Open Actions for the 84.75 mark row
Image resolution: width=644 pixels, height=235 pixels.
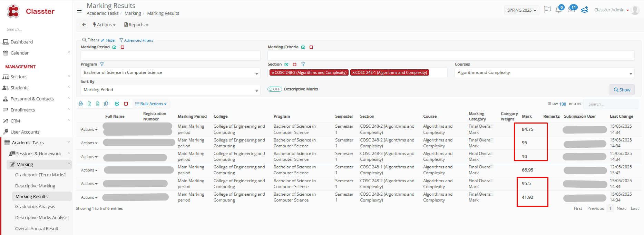coord(89,130)
